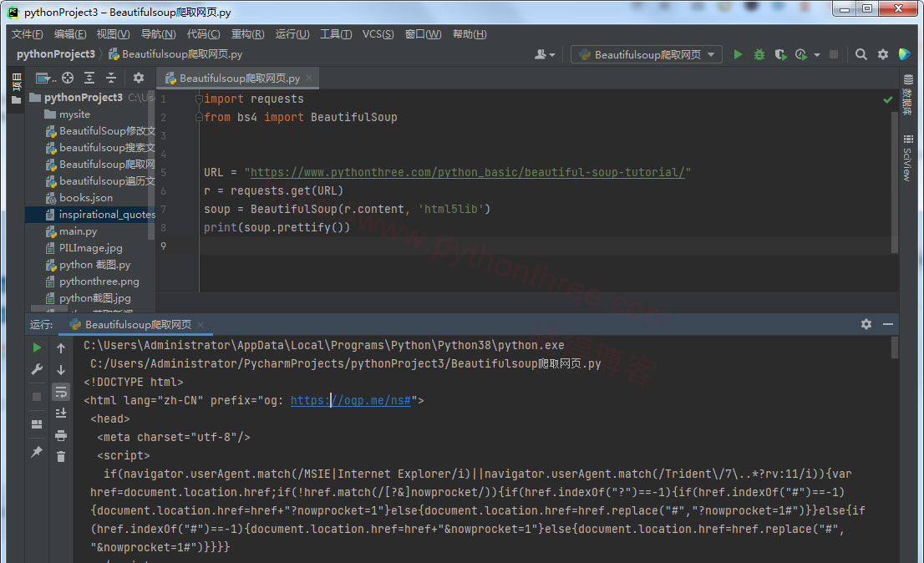Toggle scroll to end of console

point(61,413)
